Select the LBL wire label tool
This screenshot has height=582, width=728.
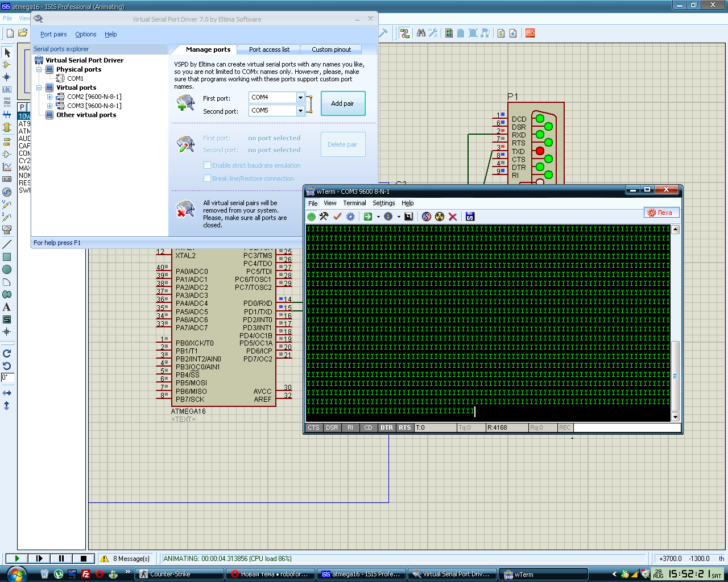click(7, 89)
